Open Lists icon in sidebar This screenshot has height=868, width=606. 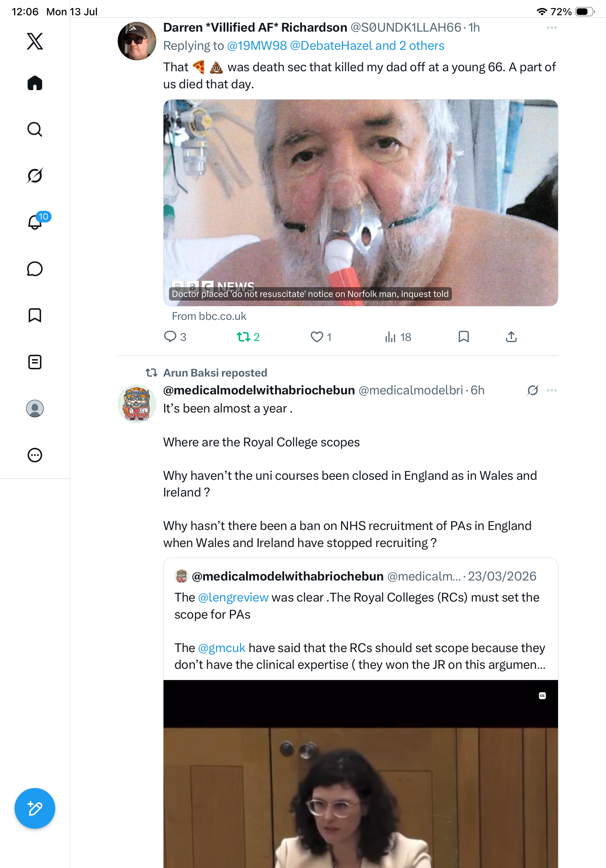(35, 362)
